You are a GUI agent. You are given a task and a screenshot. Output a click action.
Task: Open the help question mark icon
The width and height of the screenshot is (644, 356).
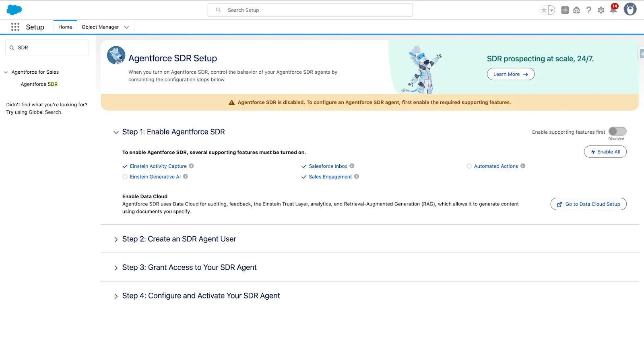[x=589, y=10]
